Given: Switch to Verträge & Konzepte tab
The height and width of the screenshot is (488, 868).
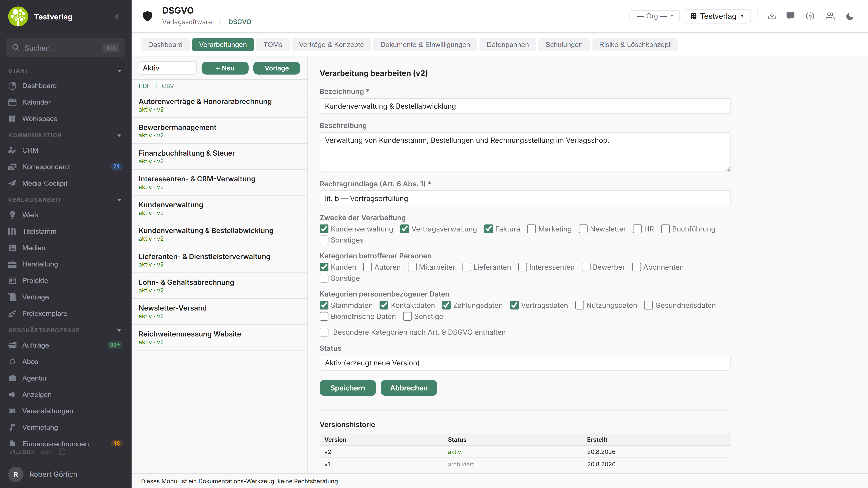Looking at the screenshot, I should (x=331, y=44).
